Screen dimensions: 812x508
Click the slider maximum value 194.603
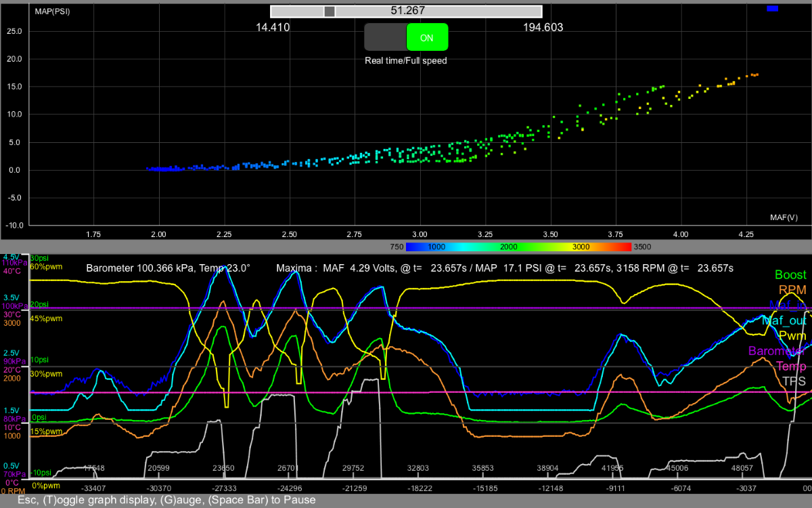click(x=543, y=28)
